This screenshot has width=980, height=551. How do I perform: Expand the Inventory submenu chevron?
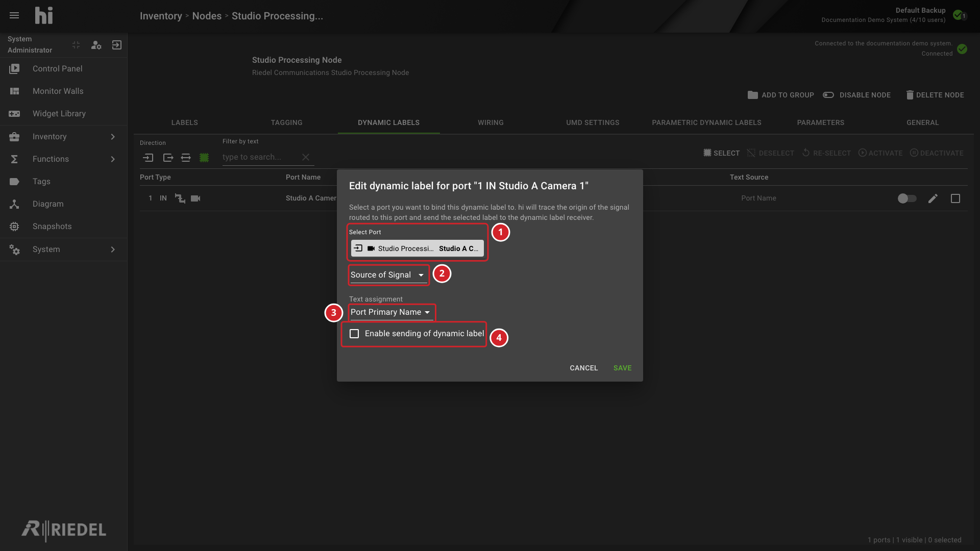[x=113, y=136]
